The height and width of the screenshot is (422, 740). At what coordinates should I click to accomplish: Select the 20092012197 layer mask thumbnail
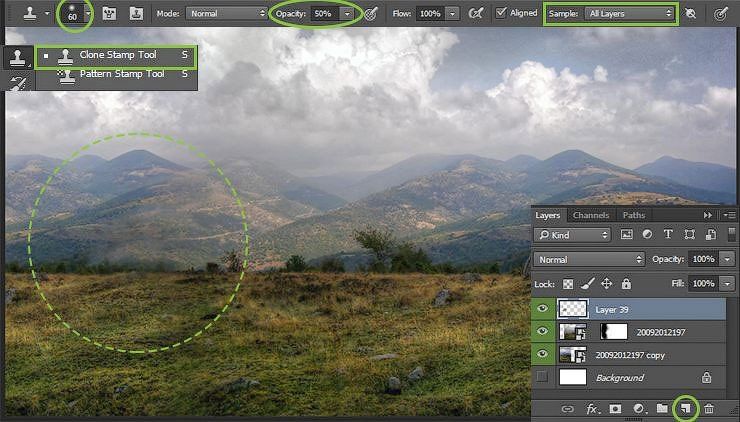614,331
